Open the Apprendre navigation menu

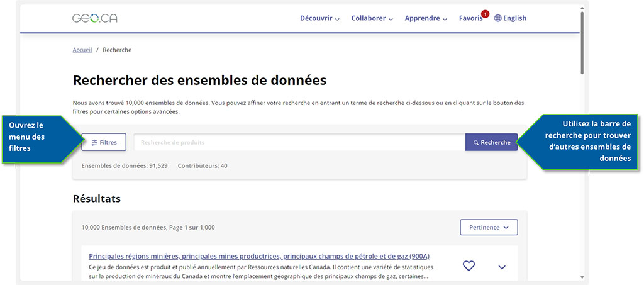[426, 18]
